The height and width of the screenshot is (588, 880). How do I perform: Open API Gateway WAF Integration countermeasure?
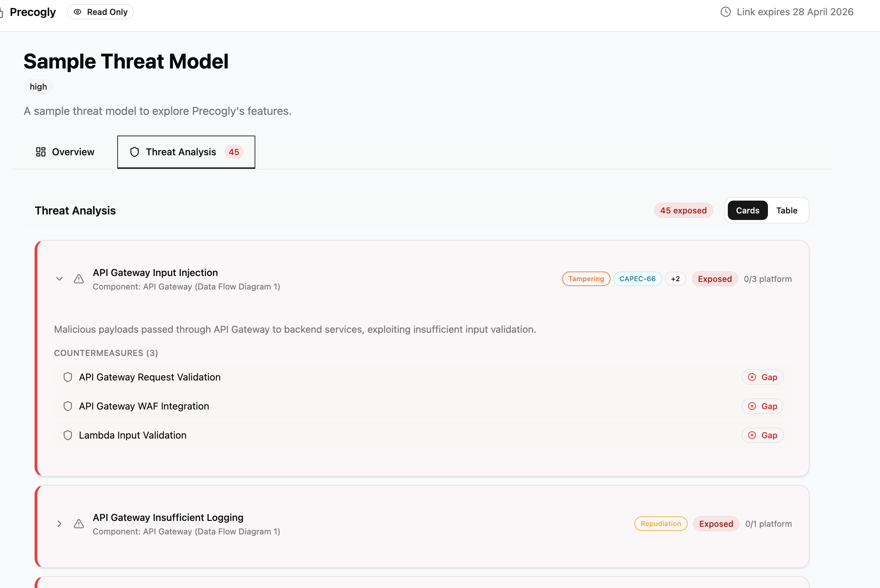pos(423,406)
